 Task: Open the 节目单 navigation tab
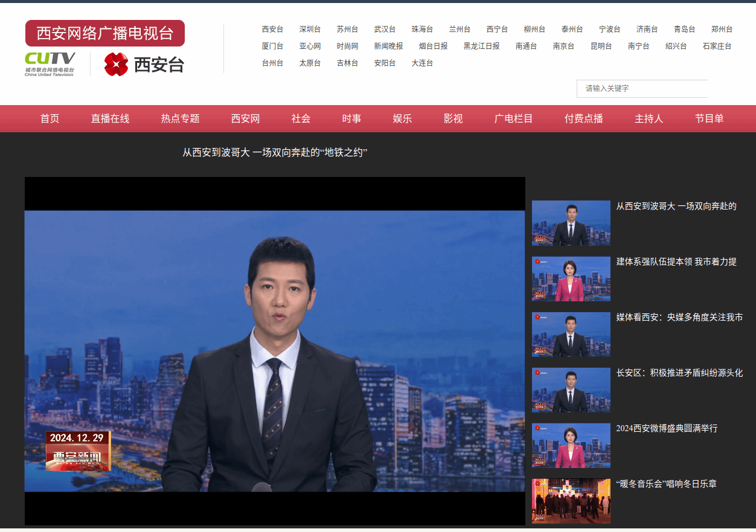click(x=709, y=119)
